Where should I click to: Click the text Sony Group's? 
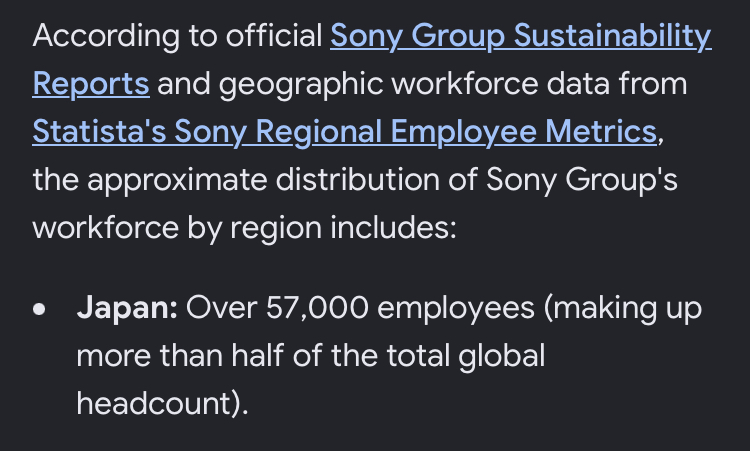click(582, 180)
